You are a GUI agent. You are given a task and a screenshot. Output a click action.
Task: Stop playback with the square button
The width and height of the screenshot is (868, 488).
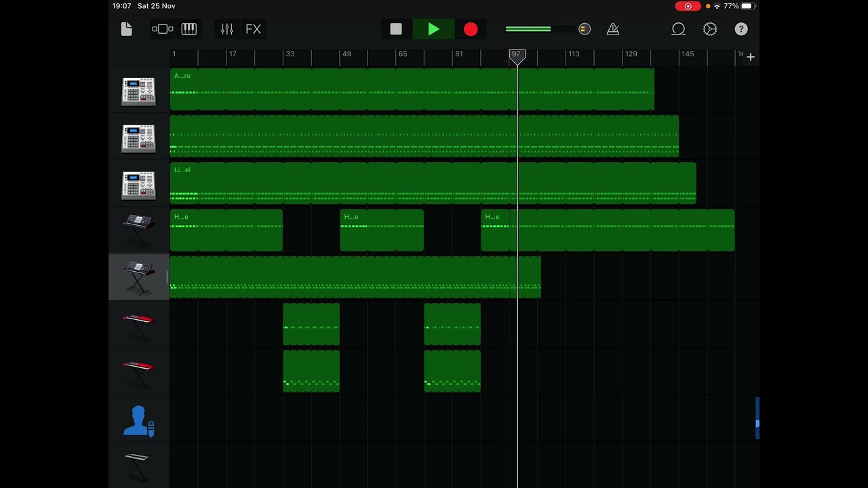[x=396, y=29]
